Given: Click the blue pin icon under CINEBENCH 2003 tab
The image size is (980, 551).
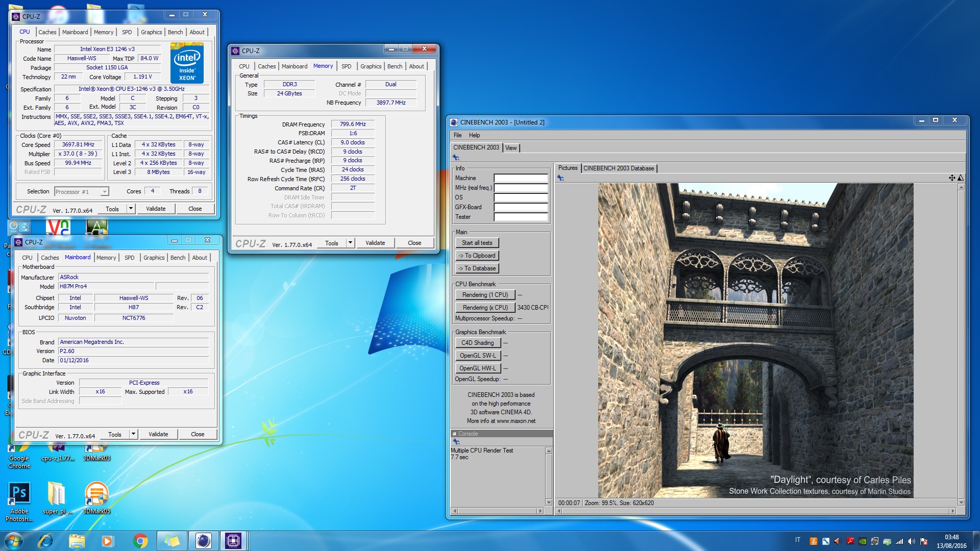Looking at the screenshot, I should coord(456,158).
